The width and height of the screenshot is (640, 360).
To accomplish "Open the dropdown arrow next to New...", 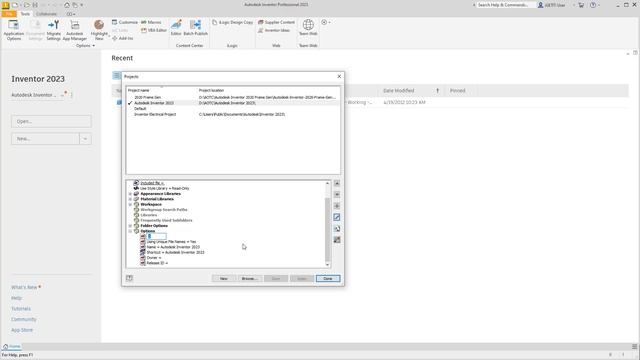I will pyautogui.click(x=85, y=139).
